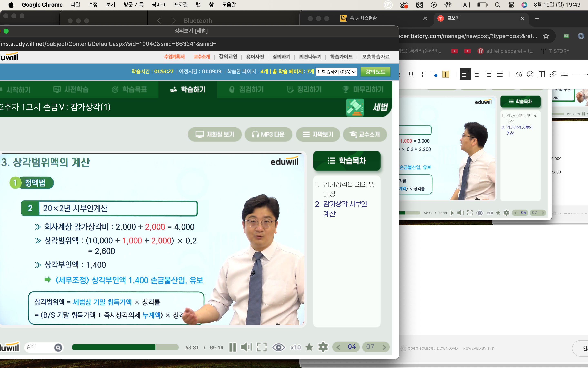The width and height of the screenshot is (588, 368).
Task: Click 저화질 보기 low quality button
Action: (x=215, y=134)
